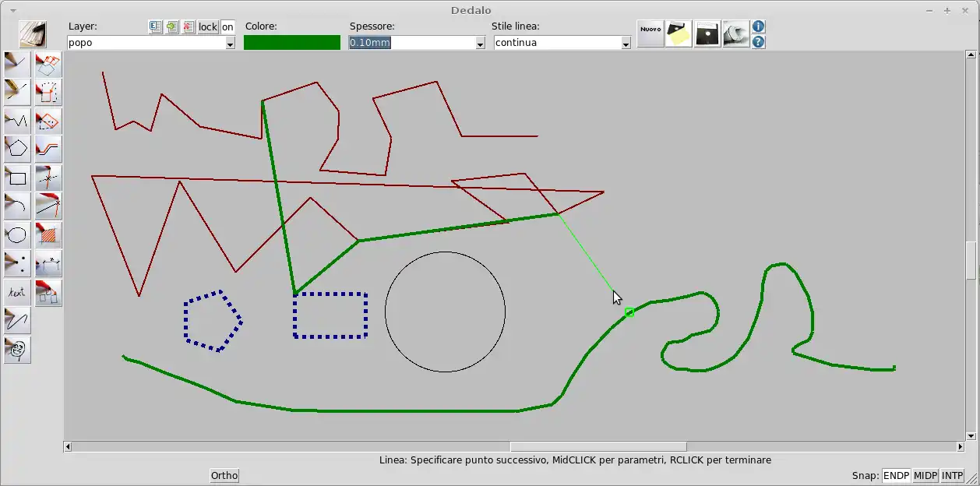Image resolution: width=980 pixels, height=486 pixels.
Task: Click the orange parallel offset tool
Action: pyautogui.click(x=48, y=149)
